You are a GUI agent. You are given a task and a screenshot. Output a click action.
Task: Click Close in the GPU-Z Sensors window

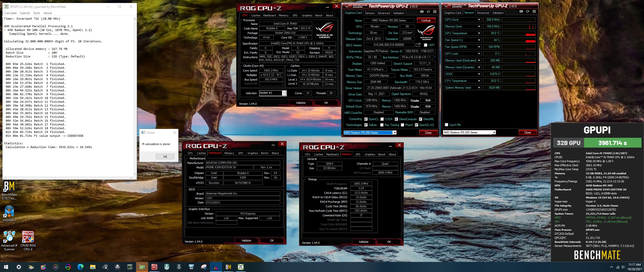[x=528, y=132]
